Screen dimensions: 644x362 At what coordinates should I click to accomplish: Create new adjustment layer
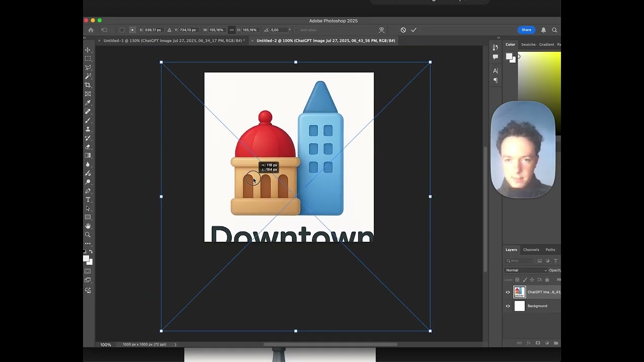[x=547, y=343]
